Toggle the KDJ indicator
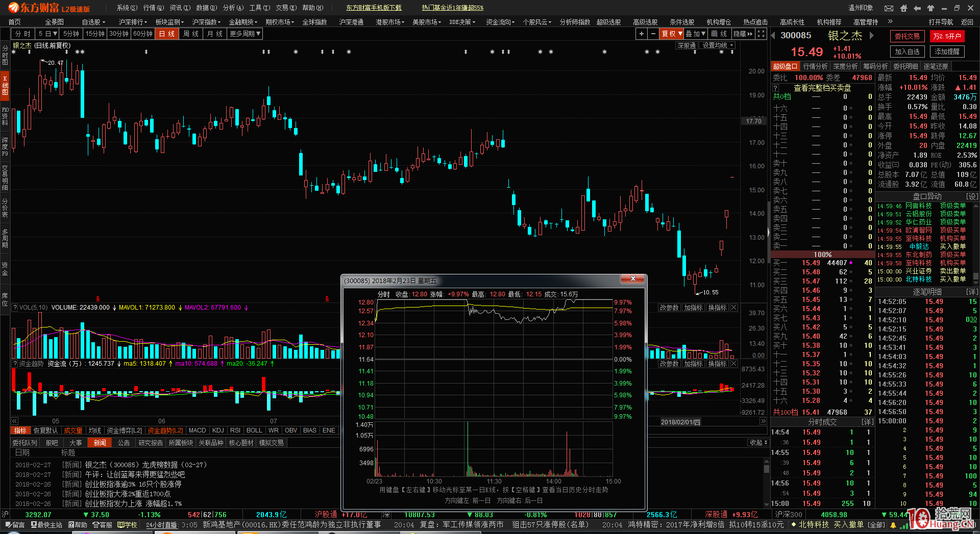980x534 pixels. coord(218,430)
